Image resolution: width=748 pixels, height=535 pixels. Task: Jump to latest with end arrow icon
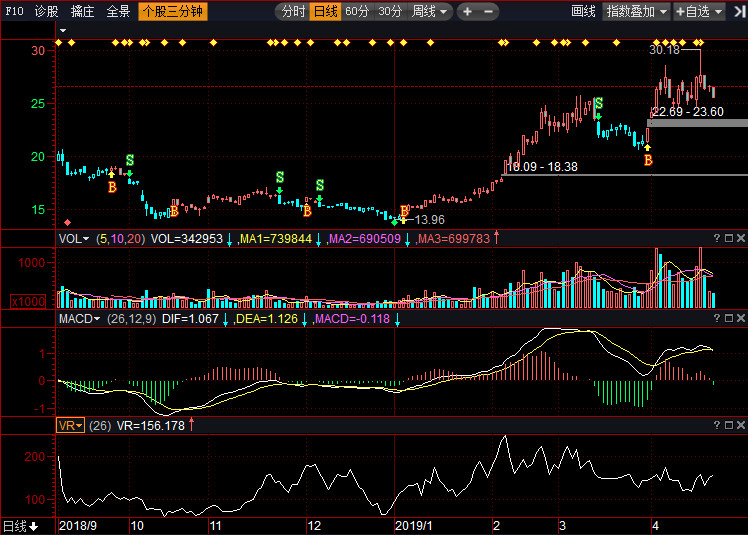click(739, 11)
